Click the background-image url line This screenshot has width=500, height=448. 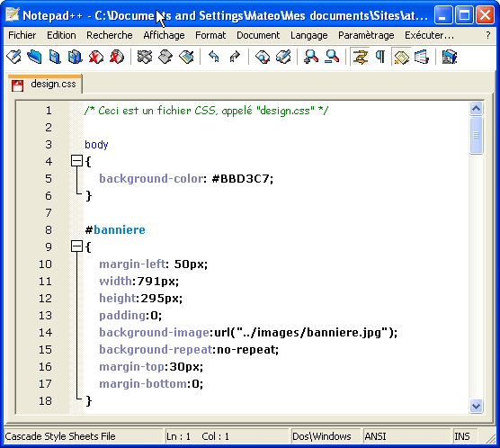[248, 333]
